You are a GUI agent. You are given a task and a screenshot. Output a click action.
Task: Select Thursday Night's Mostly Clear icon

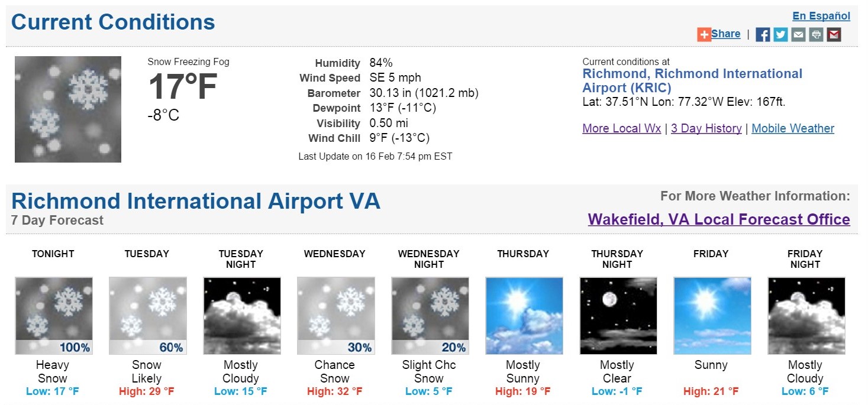tap(618, 316)
